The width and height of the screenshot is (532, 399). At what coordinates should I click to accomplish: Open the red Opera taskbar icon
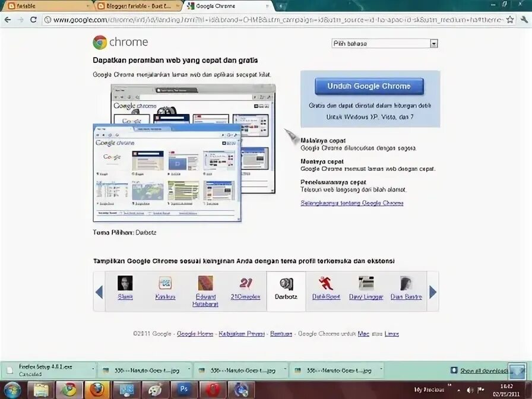213,390
